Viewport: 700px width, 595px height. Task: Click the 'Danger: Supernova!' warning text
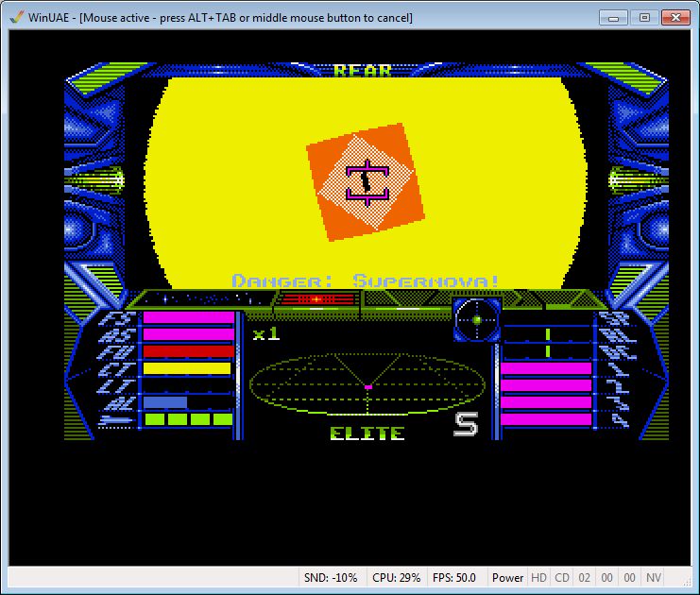pyautogui.click(x=366, y=281)
